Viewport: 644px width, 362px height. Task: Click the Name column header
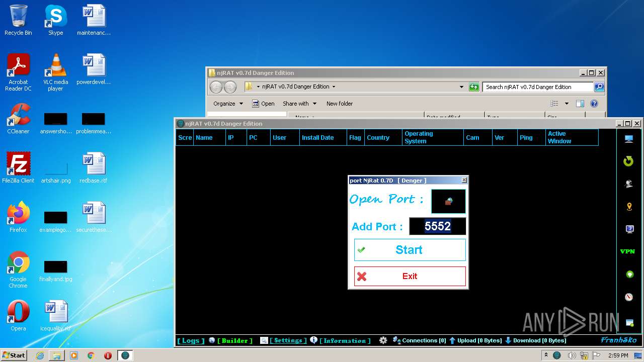pos(209,137)
